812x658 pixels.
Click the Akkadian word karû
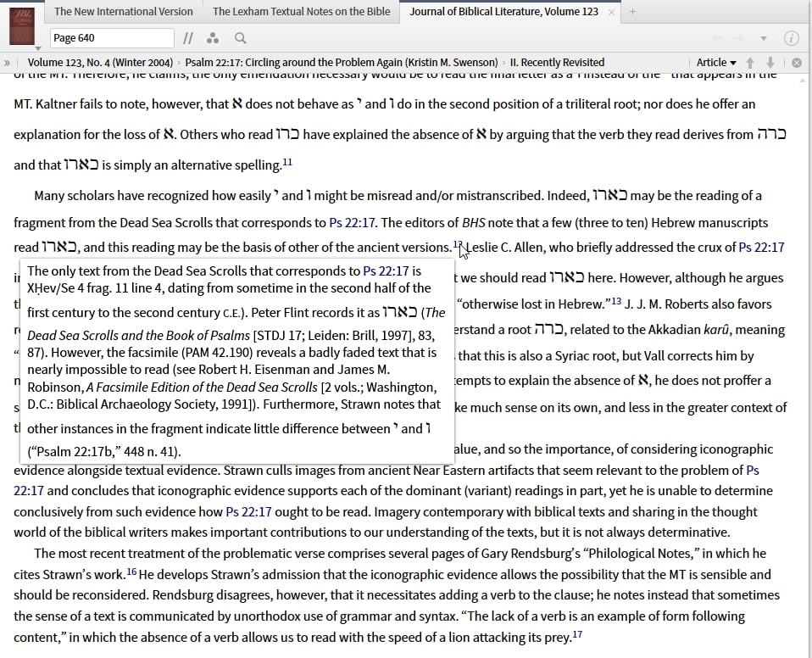[718, 330]
